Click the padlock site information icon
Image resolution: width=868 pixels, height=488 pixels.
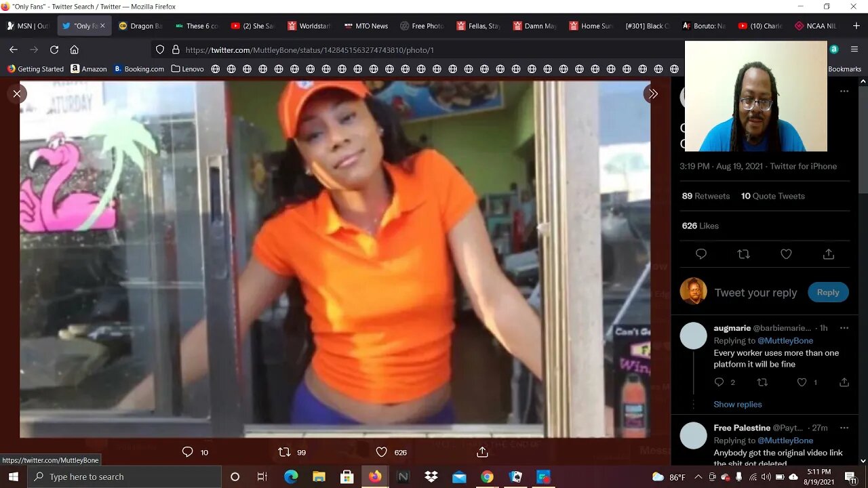point(176,49)
